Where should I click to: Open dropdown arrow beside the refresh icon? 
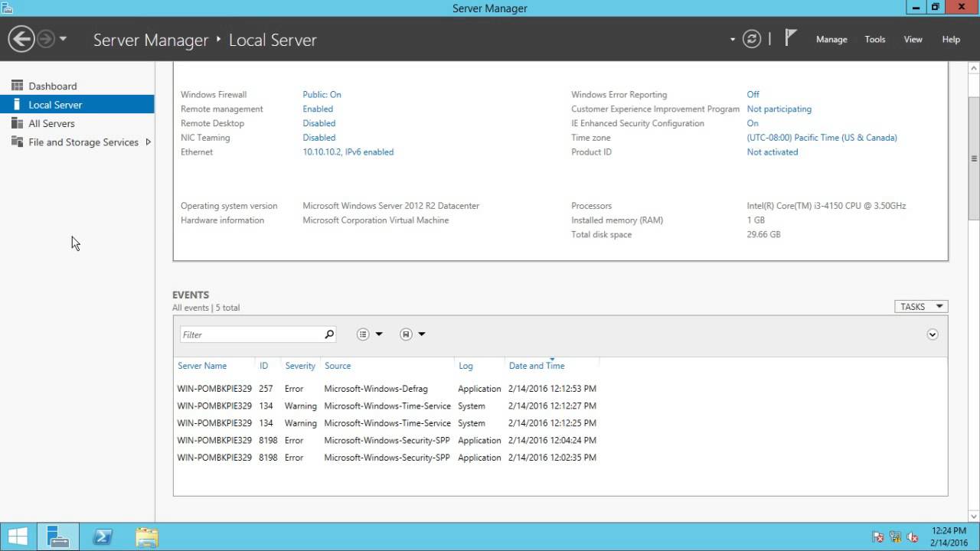tap(733, 39)
